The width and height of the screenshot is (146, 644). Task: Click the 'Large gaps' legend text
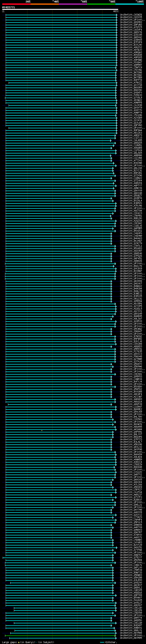click(x=10, y=642)
